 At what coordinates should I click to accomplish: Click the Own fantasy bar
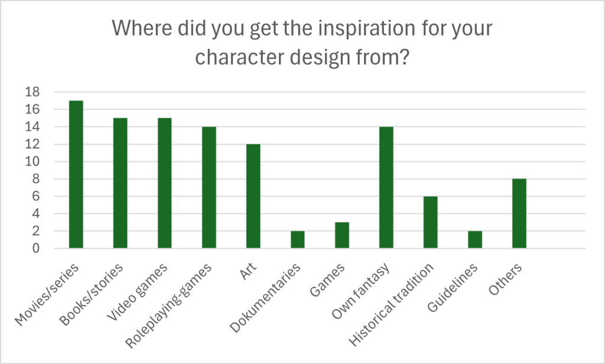(386, 187)
